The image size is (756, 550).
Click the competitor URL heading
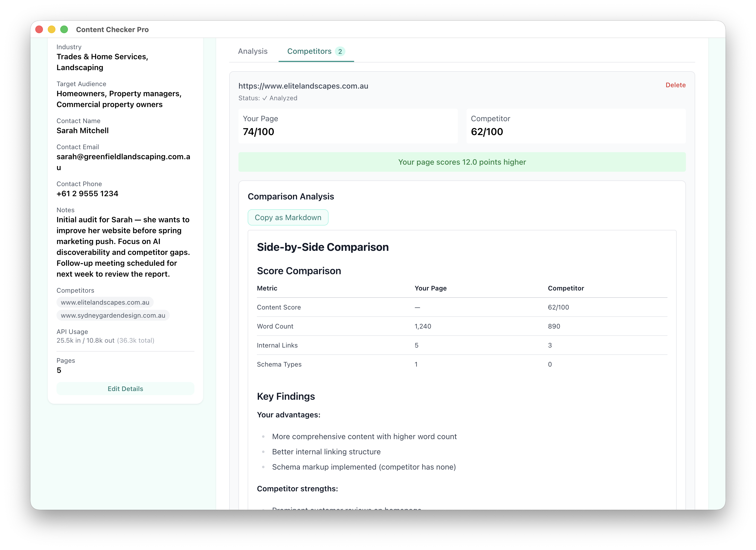[x=303, y=86]
